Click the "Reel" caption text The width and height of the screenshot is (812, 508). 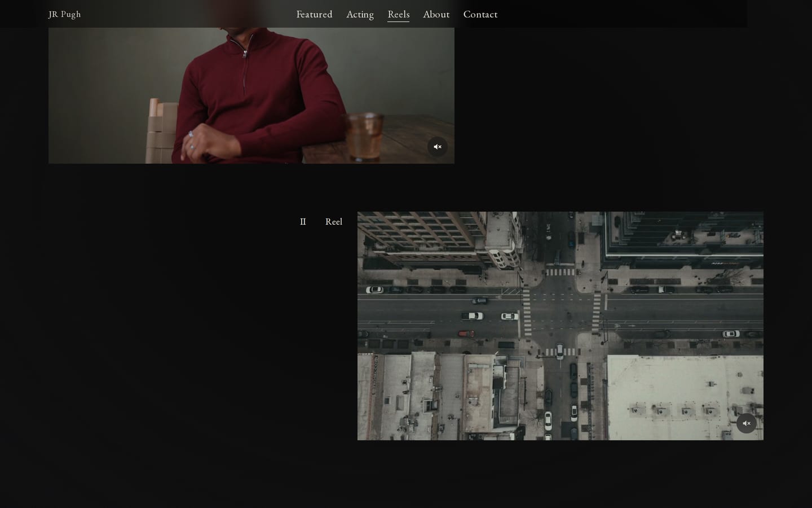point(334,222)
